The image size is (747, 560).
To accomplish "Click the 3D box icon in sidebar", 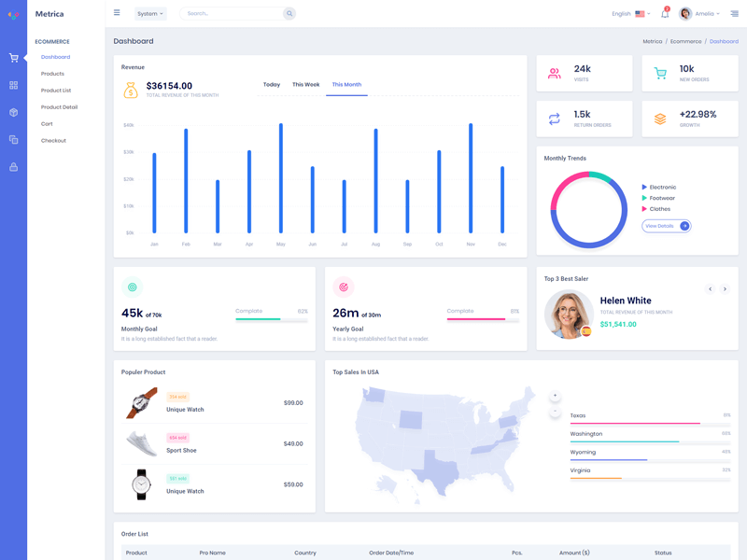I will (x=13, y=112).
